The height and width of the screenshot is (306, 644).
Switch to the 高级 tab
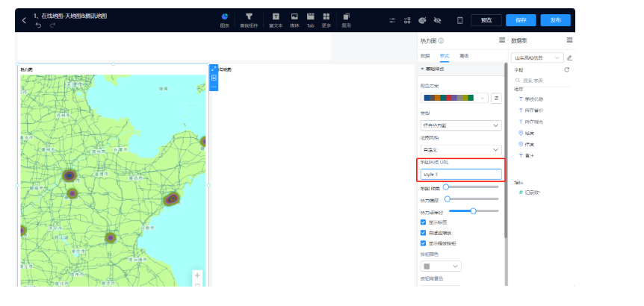(x=464, y=56)
